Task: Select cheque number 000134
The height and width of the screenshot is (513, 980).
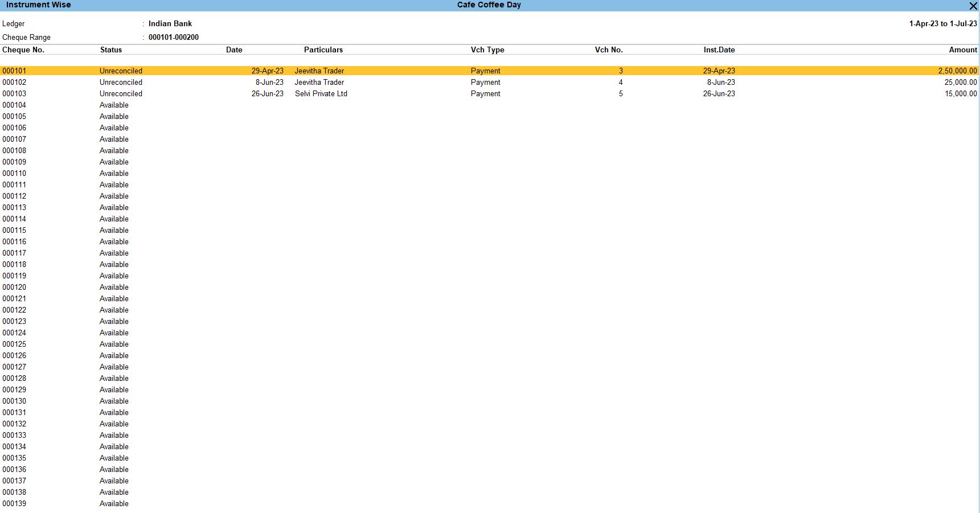Action: (14, 446)
